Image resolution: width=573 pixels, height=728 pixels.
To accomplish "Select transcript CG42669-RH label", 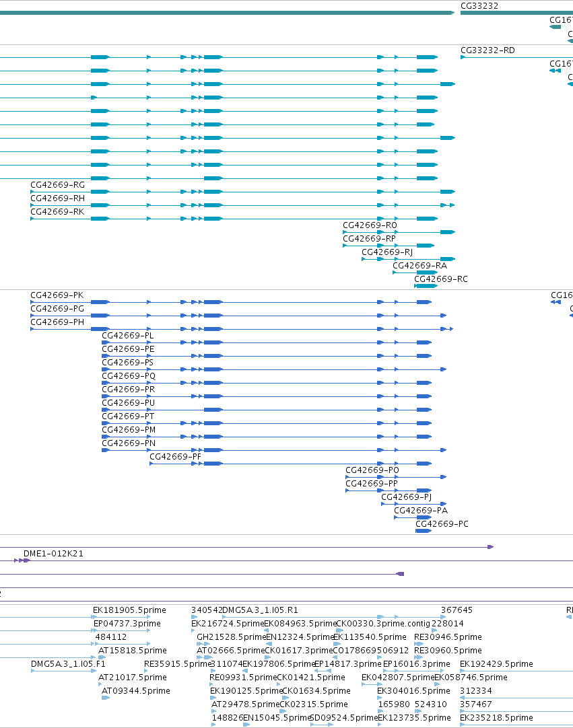I will (x=58, y=198).
